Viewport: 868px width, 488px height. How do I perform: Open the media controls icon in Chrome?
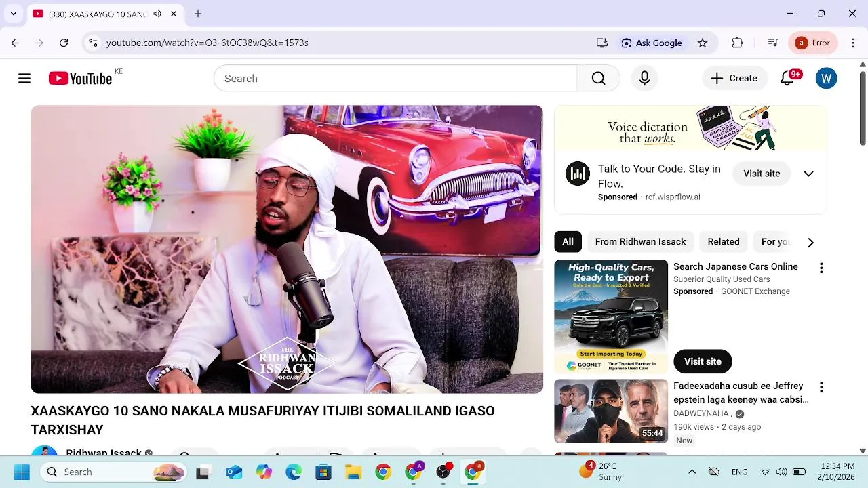(x=772, y=43)
